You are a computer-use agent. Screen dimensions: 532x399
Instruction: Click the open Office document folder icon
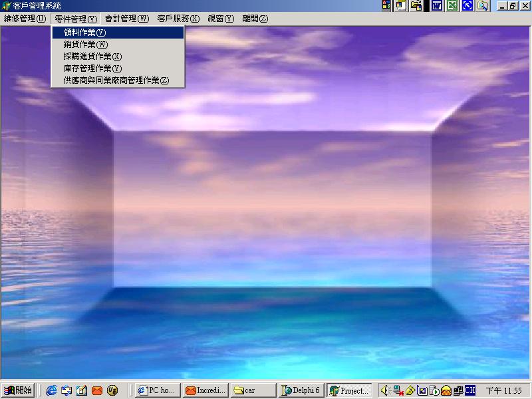coord(416,5)
